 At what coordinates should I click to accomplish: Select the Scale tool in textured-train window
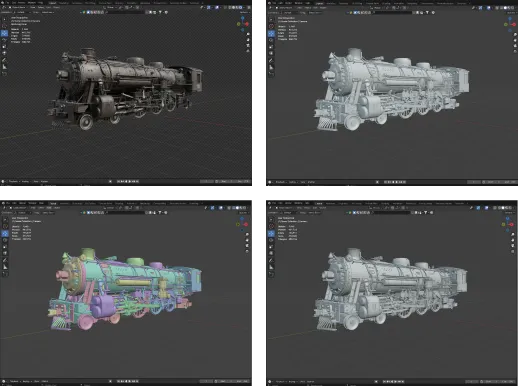(4, 46)
